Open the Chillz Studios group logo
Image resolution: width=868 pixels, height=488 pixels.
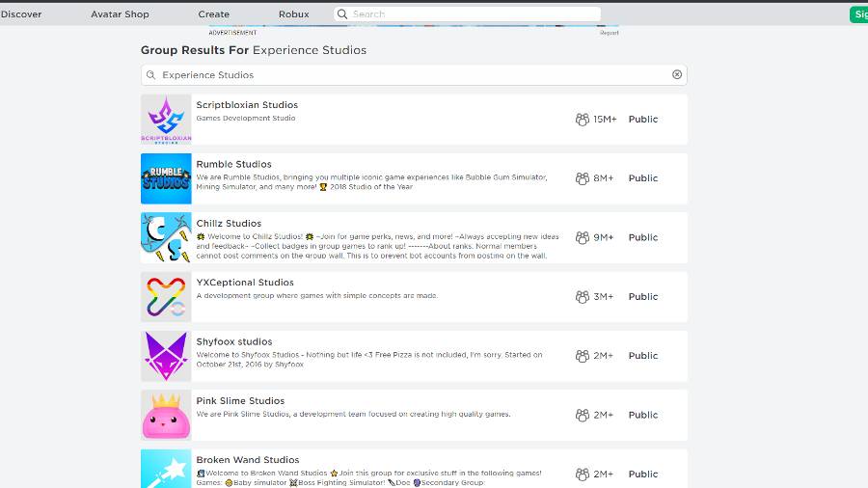pos(166,237)
